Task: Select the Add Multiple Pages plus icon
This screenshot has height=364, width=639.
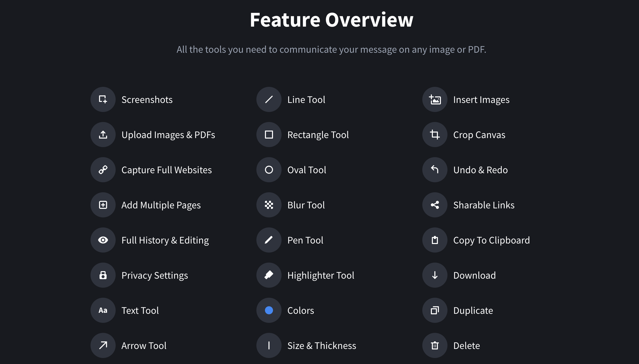Action: pyautogui.click(x=103, y=205)
